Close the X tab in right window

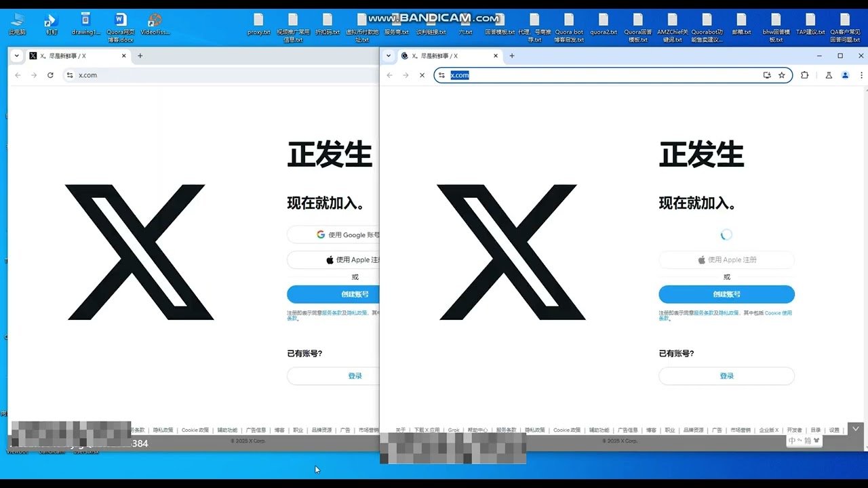[495, 56]
